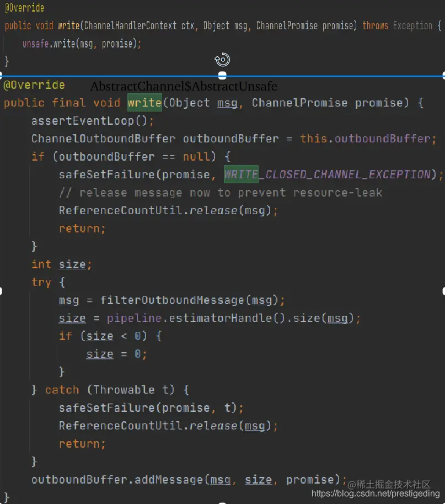Click the "if (outboundBuffer == null)" condition

pyautogui.click(x=124, y=157)
